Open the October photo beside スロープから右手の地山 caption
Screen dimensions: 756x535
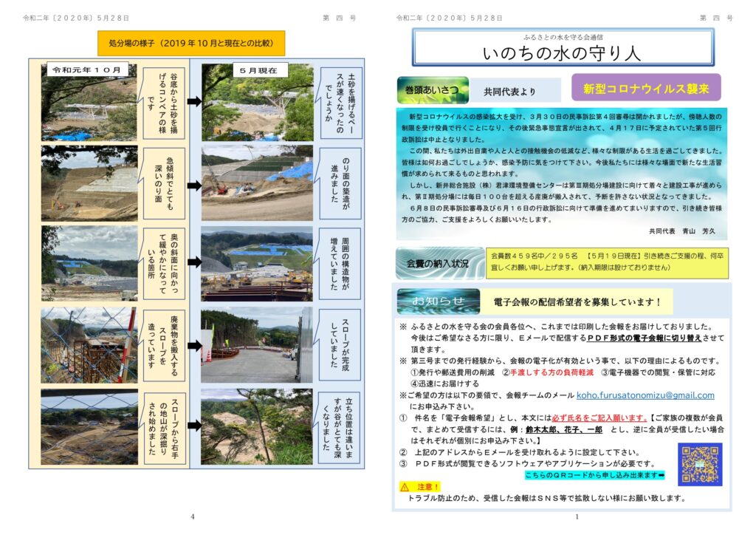pos(89,427)
